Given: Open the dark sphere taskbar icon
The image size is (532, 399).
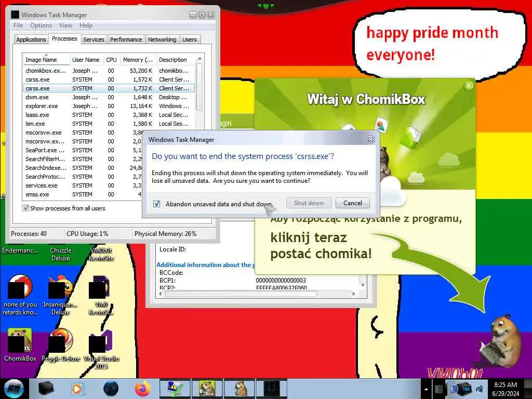Looking at the screenshot, I should [111, 389].
